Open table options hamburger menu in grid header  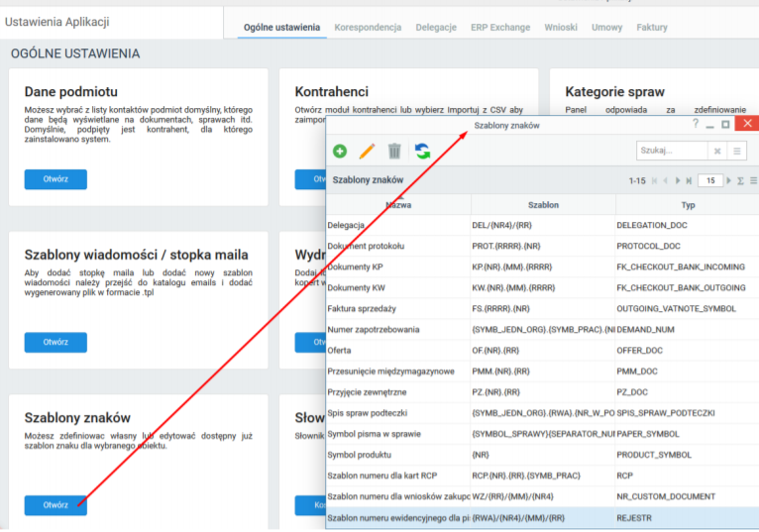point(754,180)
